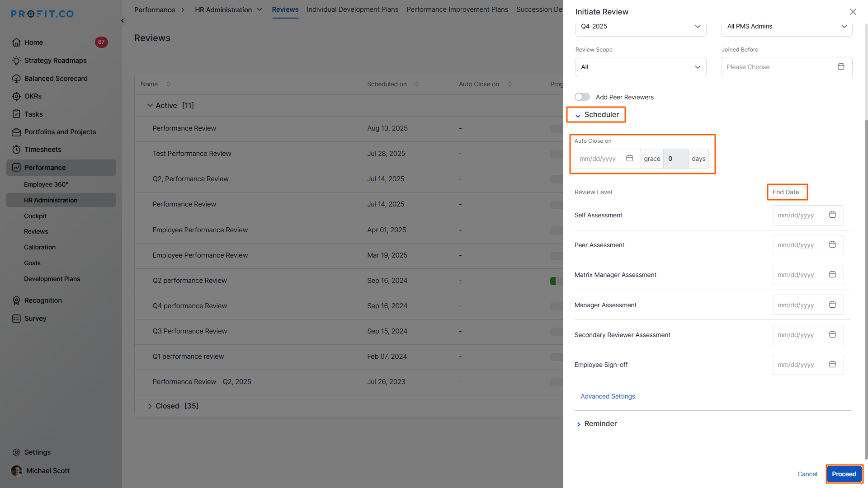
Task: Collapse the Scheduler section
Action: 578,115
